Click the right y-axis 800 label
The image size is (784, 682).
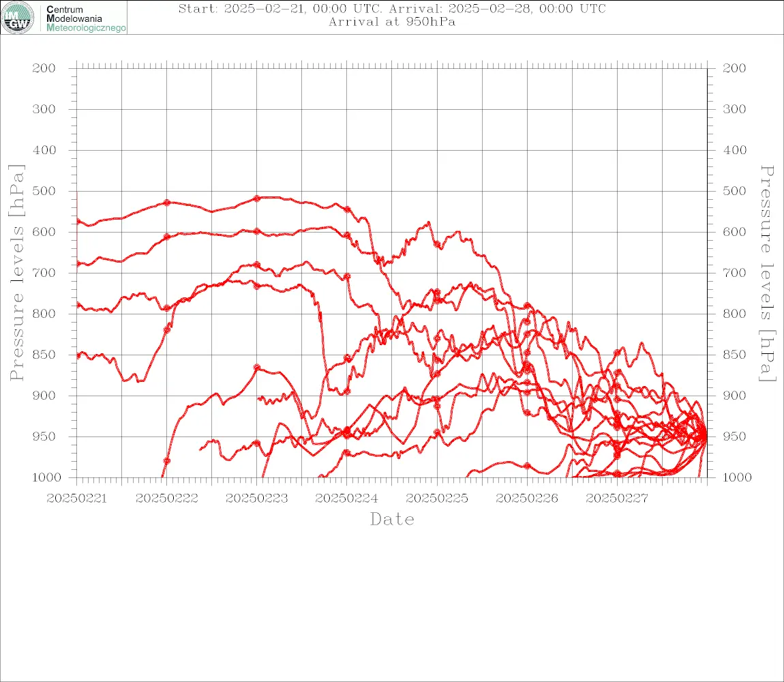point(734,314)
